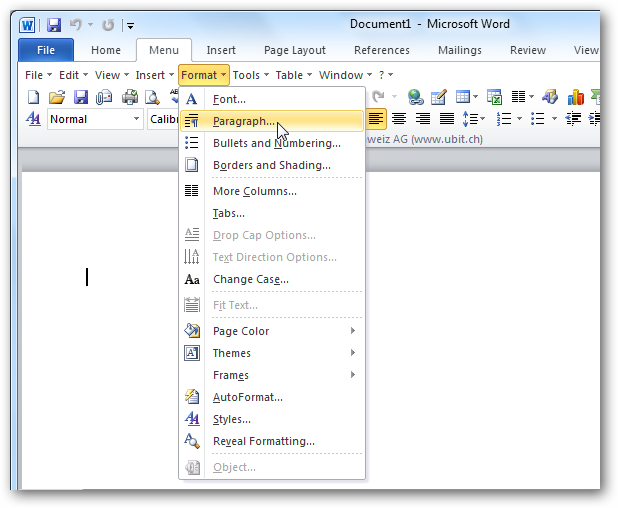
Task: Toggle the Align Right button
Action: pos(423,119)
